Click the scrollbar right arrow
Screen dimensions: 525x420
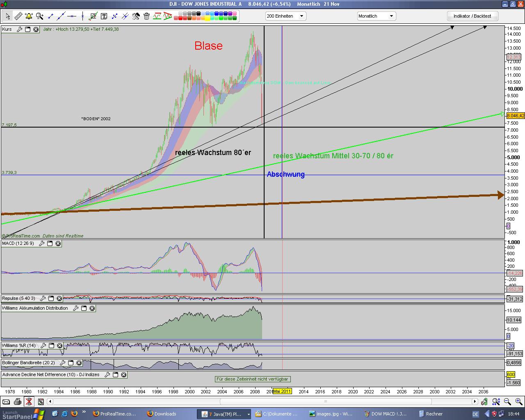[x=475, y=402]
